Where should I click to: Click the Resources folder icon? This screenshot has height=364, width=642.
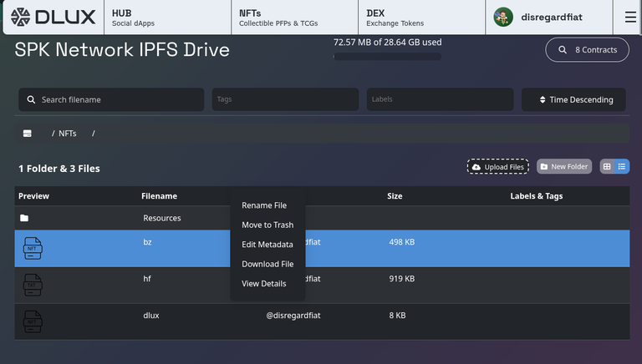tap(24, 218)
